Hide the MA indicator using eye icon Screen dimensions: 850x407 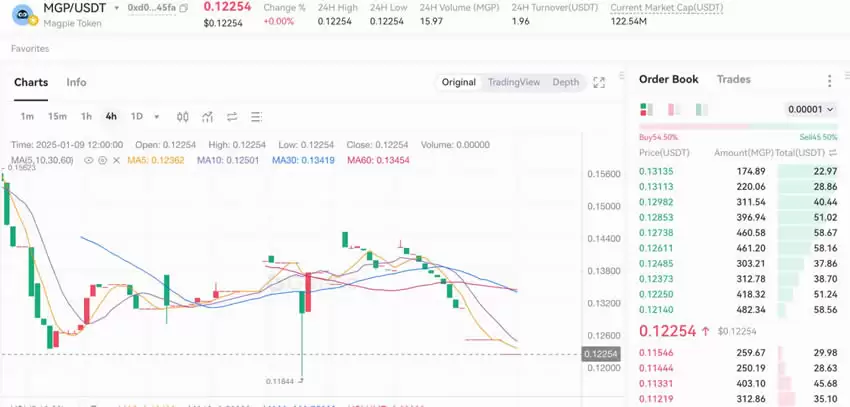click(89, 160)
